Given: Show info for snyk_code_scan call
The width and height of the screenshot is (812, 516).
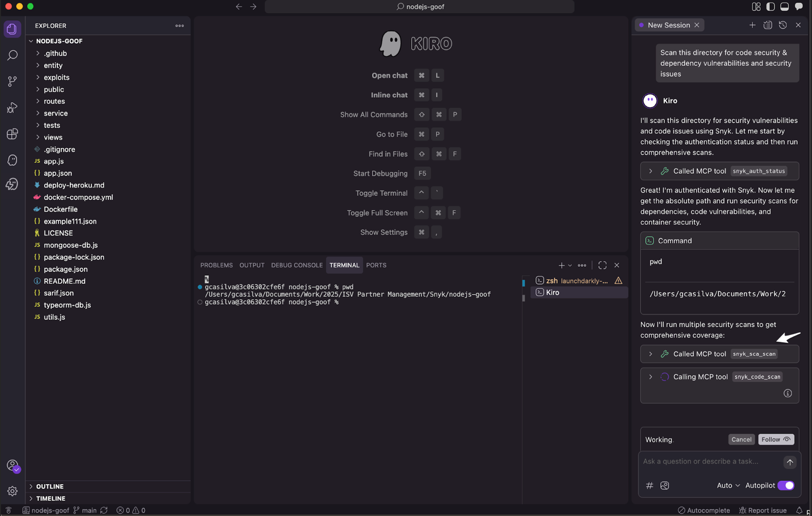Looking at the screenshot, I should coord(788,393).
